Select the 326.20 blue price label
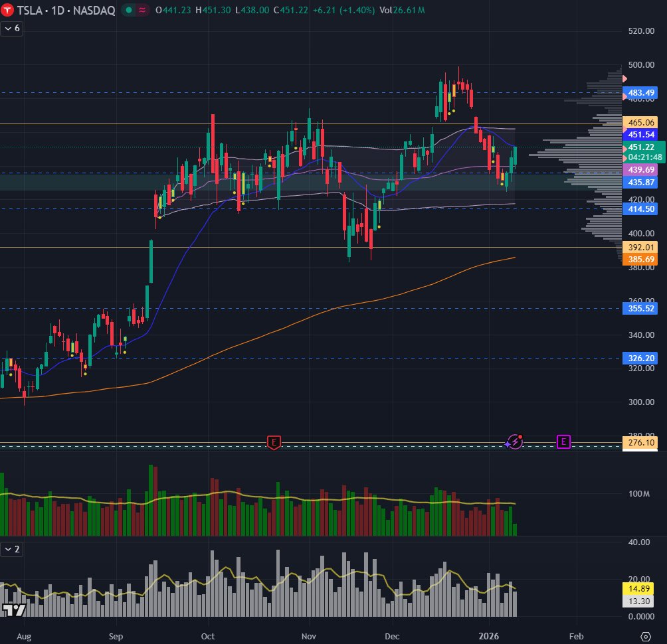This screenshot has height=644, width=667. point(640,358)
